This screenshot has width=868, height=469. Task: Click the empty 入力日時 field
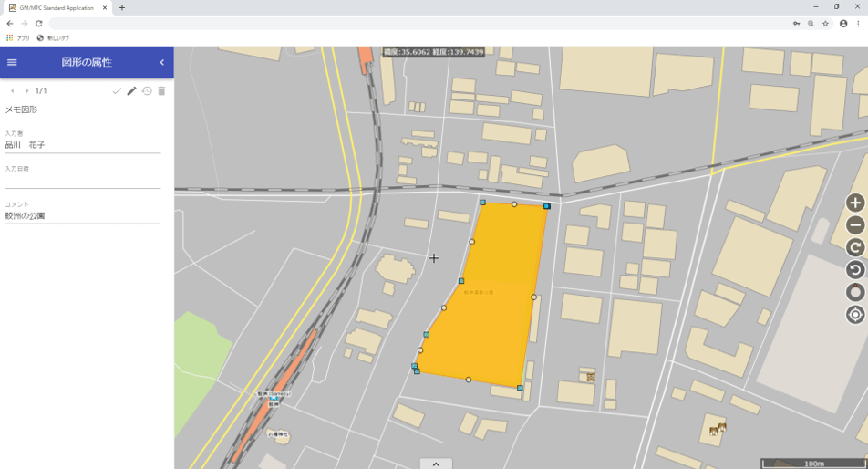click(82, 181)
